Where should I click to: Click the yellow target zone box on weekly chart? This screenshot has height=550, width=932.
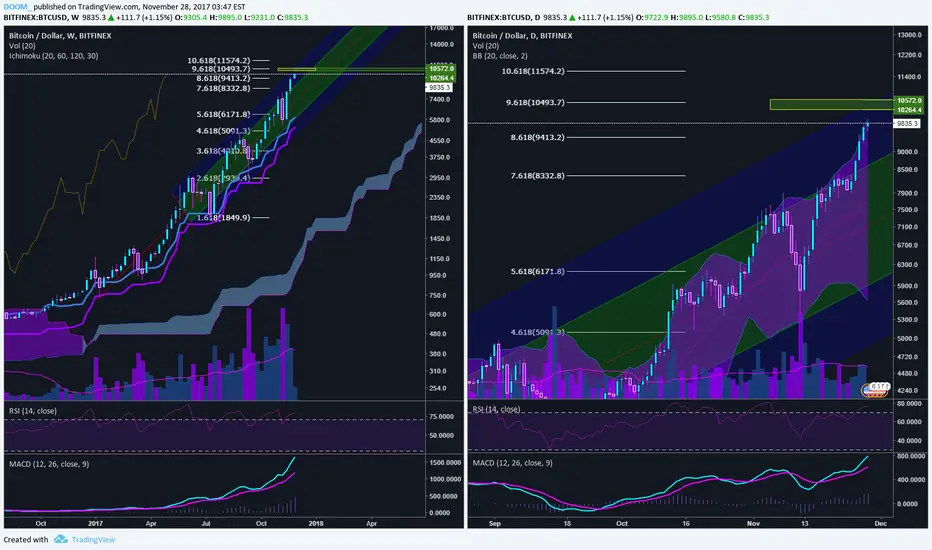coord(297,70)
